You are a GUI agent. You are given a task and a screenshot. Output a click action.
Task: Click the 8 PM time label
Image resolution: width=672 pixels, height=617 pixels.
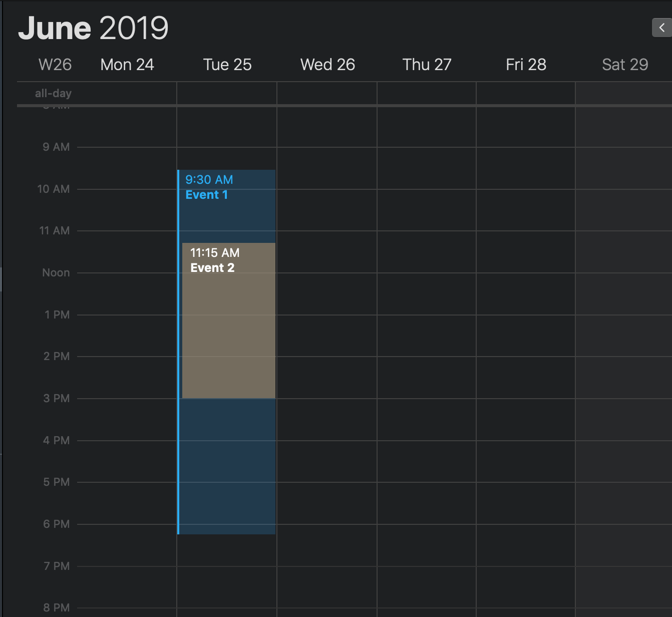pyautogui.click(x=56, y=607)
